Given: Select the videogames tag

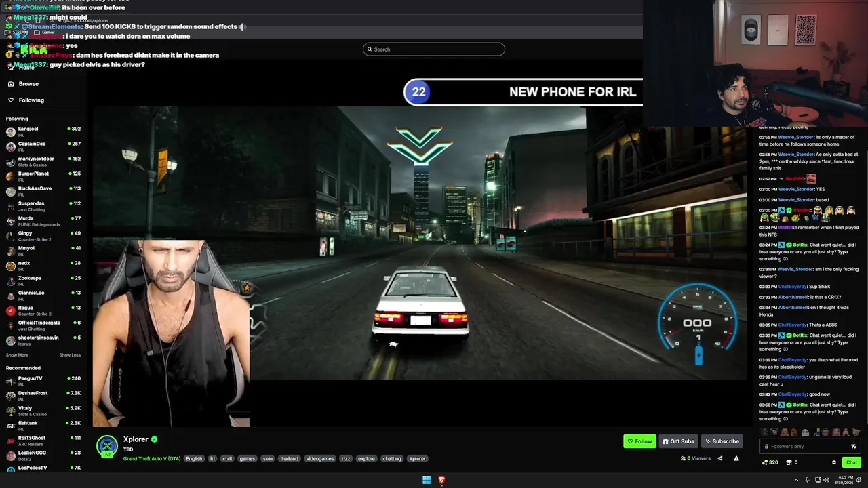Looking at the screenshot, I should click(320, 459).
